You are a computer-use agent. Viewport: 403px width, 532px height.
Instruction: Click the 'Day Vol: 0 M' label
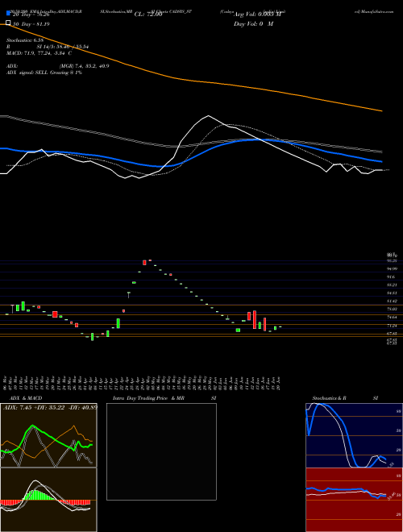point(253,24)
